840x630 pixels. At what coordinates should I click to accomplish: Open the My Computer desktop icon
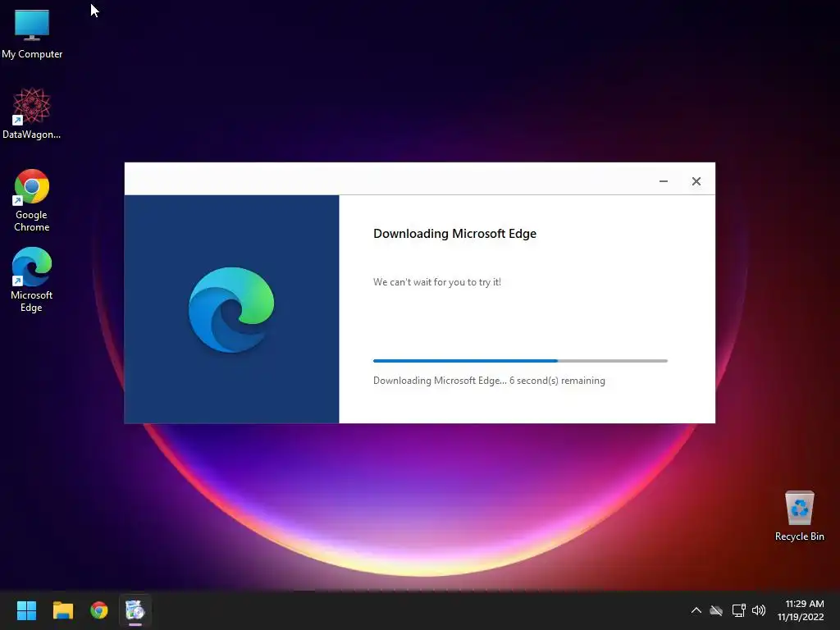pyautogui.click(x=32, y=33)
